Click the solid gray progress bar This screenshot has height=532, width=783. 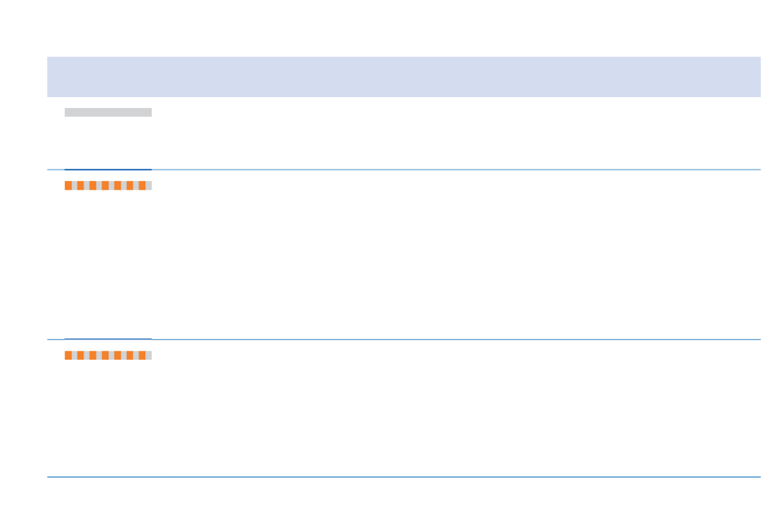tap(108, 112)
